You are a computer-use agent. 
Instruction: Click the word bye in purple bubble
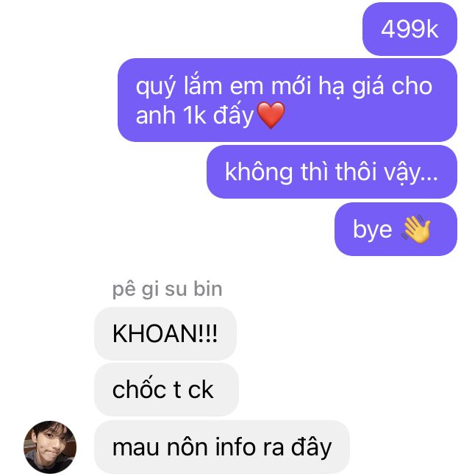(x=372, y=230)
